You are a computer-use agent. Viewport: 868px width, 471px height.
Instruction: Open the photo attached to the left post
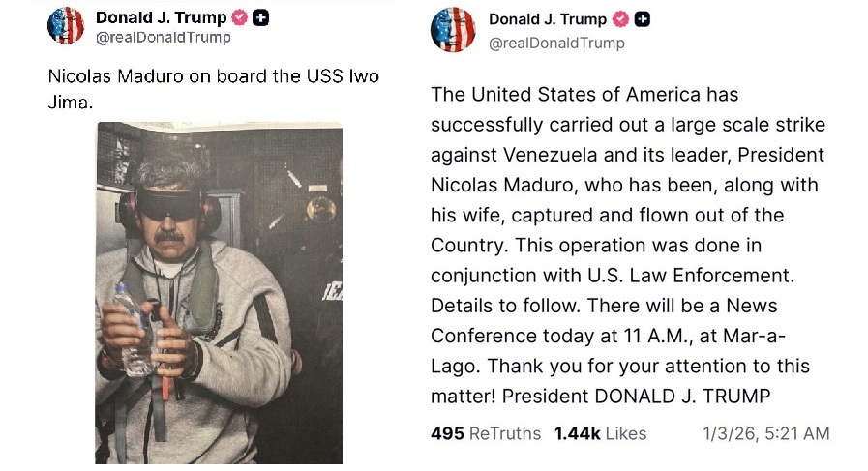point(219,290)
